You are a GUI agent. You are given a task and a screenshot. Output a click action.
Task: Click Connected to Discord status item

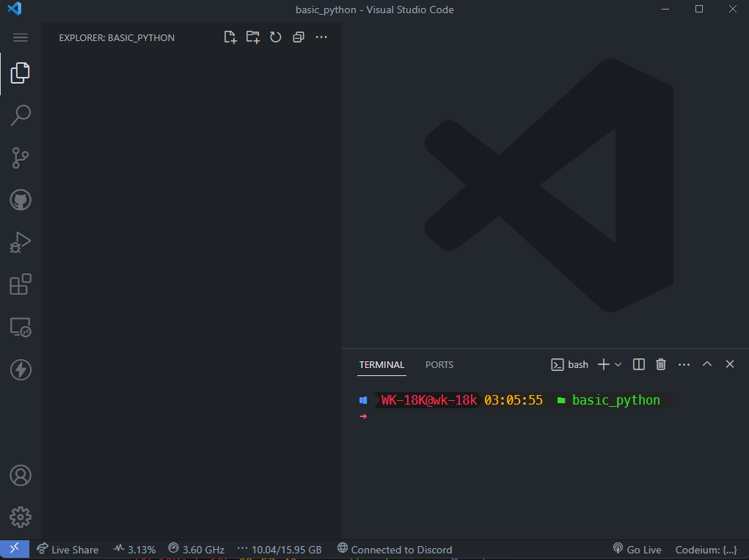(x=395, y=550)
